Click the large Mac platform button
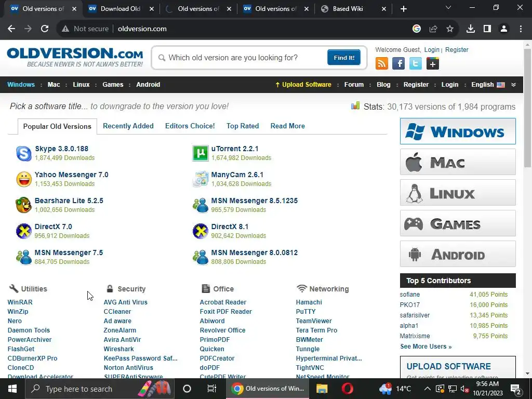Image resolution: width=532 pixels, height=399 pixels. tap(458, 162)
